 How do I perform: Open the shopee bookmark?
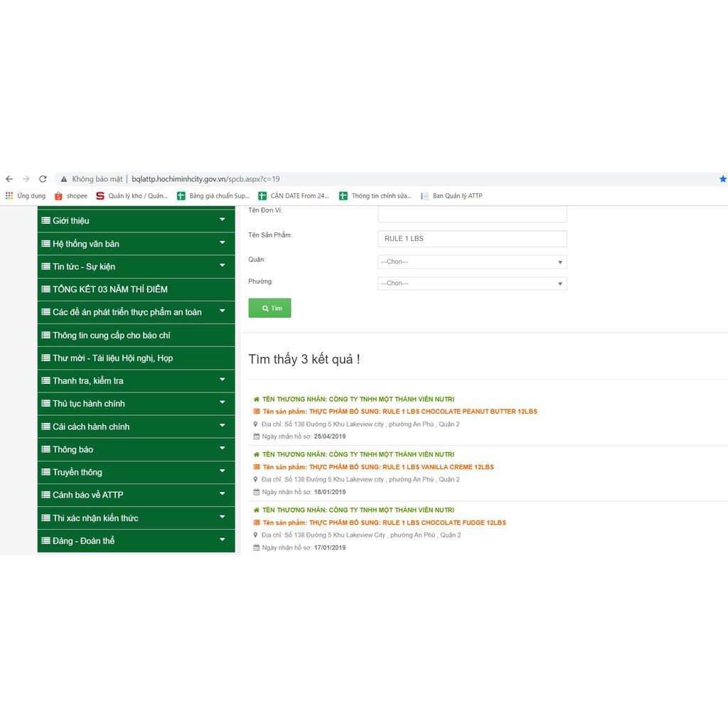(71, 196)
